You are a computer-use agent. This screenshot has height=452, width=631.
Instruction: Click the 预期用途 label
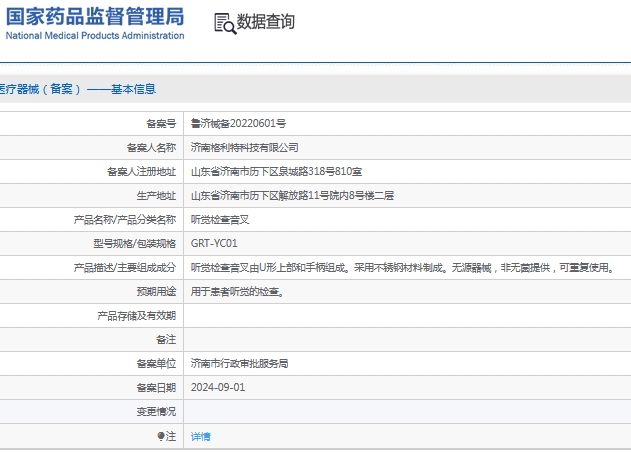click(156, 291)
